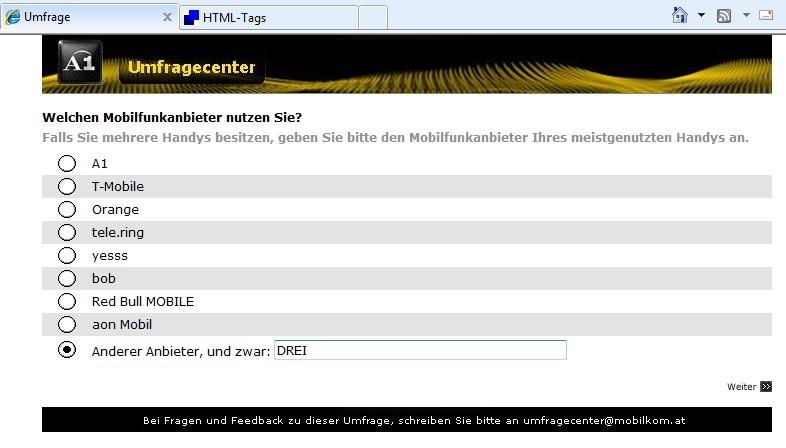
Task: Click the text field containing DREI
Action: click(x=420, y=350)
